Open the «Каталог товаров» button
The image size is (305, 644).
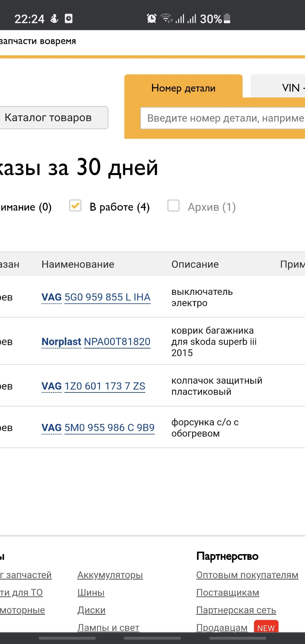tap(49, 117)
